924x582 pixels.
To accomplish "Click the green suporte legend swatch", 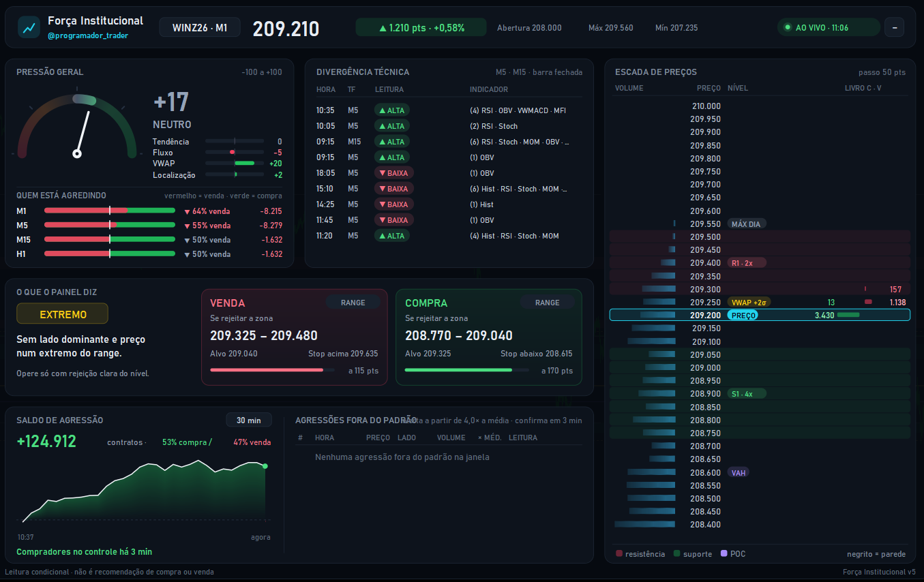I will coord(677,554).
